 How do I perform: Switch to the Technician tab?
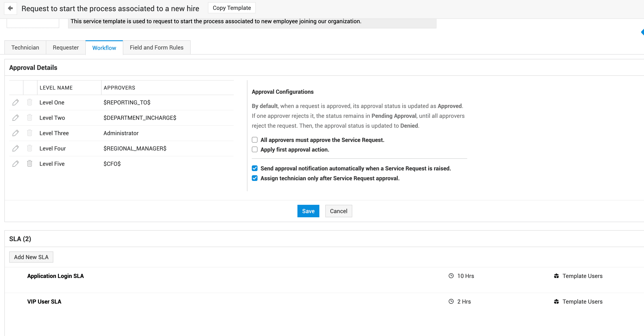click(25, 48)
